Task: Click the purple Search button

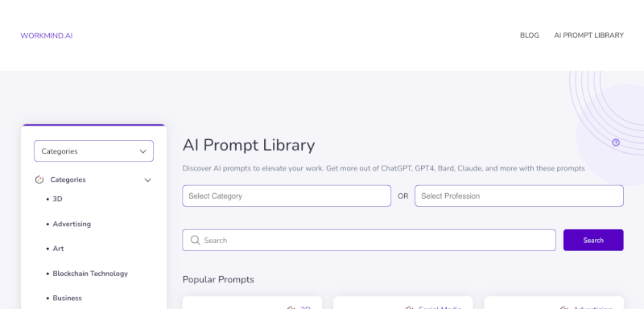Action: coord(593,240)
